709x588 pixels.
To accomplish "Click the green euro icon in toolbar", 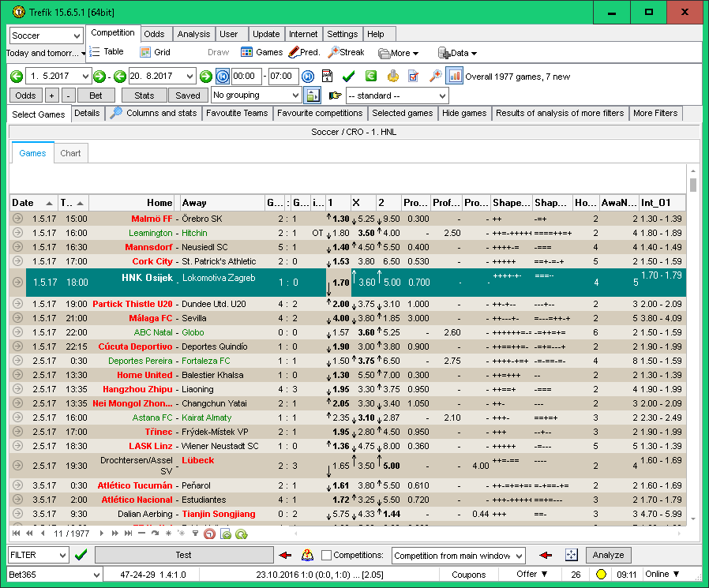I will [370, 77].
